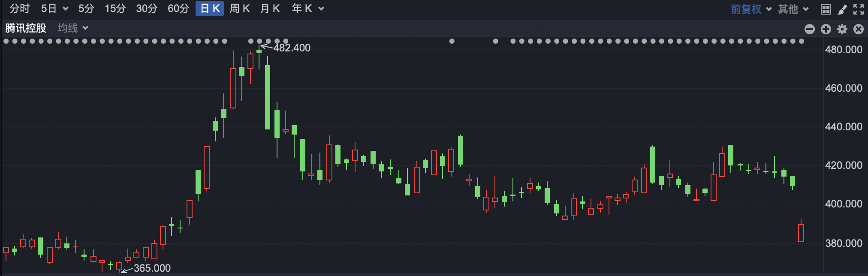Viewport: 868px width, 276px height.
Task: Zoom in chart with plus icon
Action: click(826, 29)
